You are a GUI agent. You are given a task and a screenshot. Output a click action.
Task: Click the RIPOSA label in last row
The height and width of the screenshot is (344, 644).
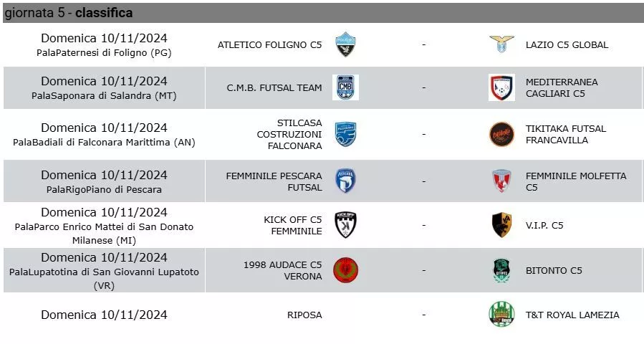pyautogui.click(x=304, y=315)
